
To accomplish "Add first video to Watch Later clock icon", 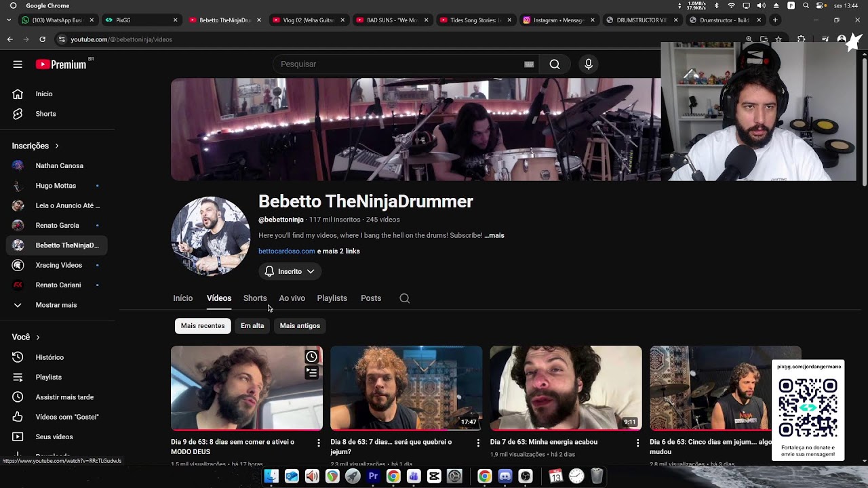I will pos(311,357).
